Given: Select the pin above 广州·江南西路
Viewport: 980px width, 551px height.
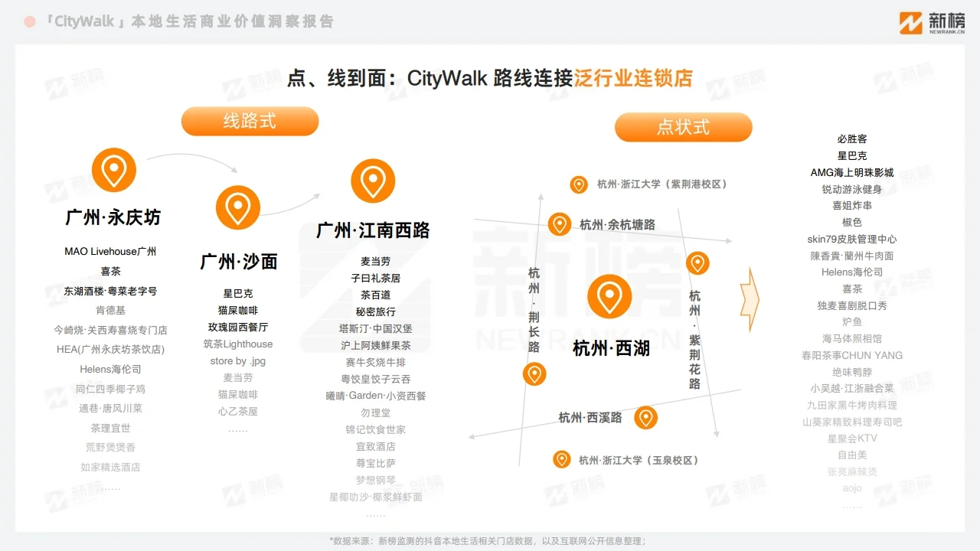Looking at the screenshot, I should click(373, 181).
